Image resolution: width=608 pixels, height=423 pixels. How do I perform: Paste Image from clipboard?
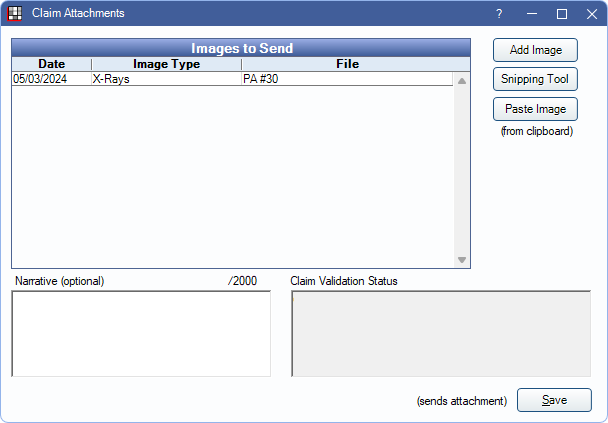[535, 109]
